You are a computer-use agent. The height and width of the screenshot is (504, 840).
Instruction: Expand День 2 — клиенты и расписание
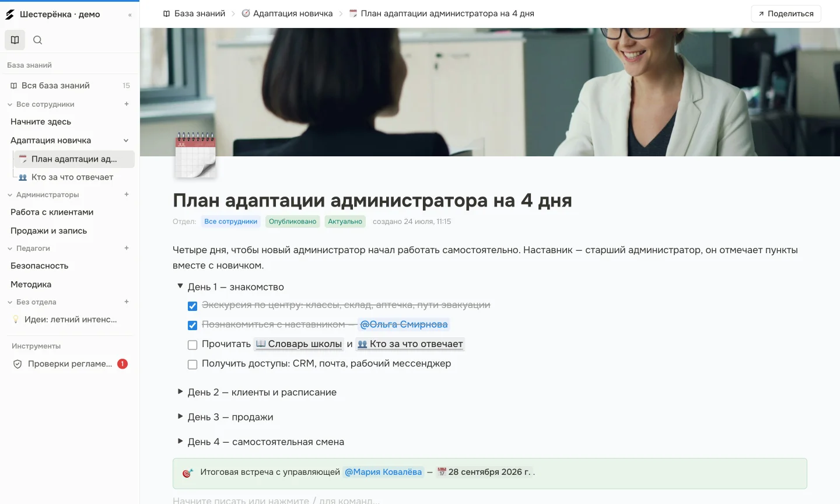click(180, 391)
